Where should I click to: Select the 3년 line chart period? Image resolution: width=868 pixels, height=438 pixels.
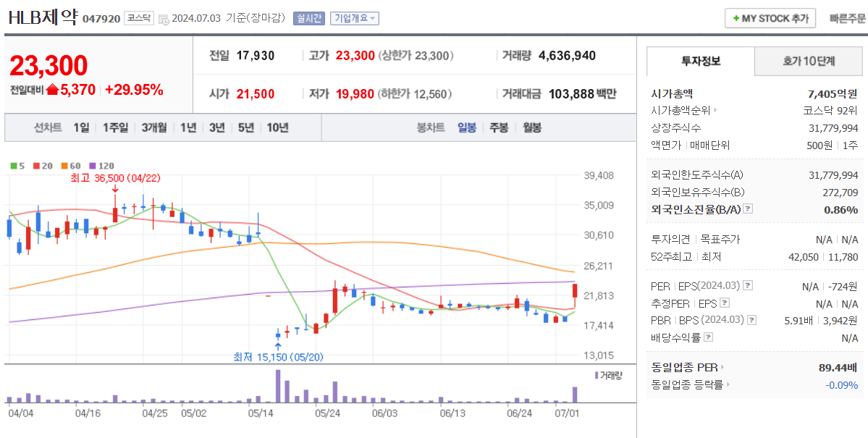coord(217,128)
